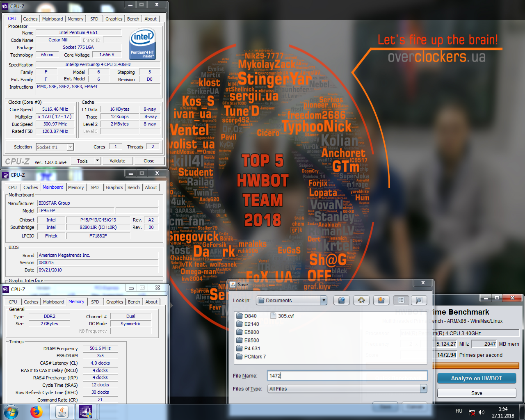Screen dimensions: 525x420
Task: Open the volume control in system tray
Action: (x=482, y=412)
